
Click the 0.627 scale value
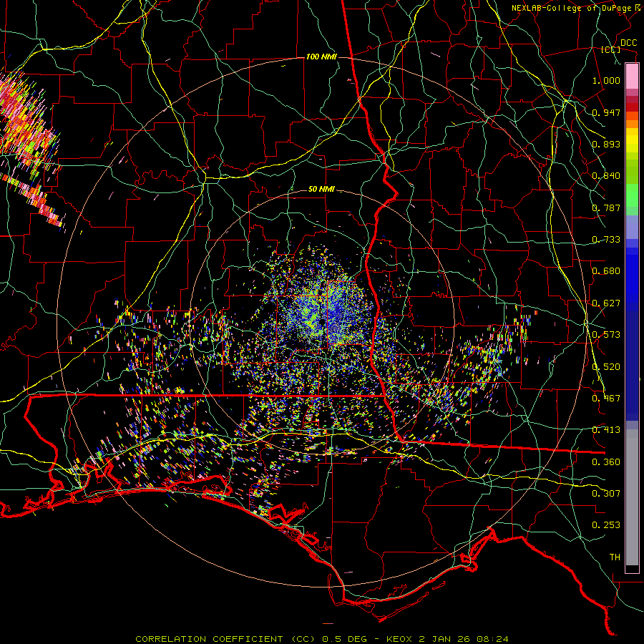606,303
